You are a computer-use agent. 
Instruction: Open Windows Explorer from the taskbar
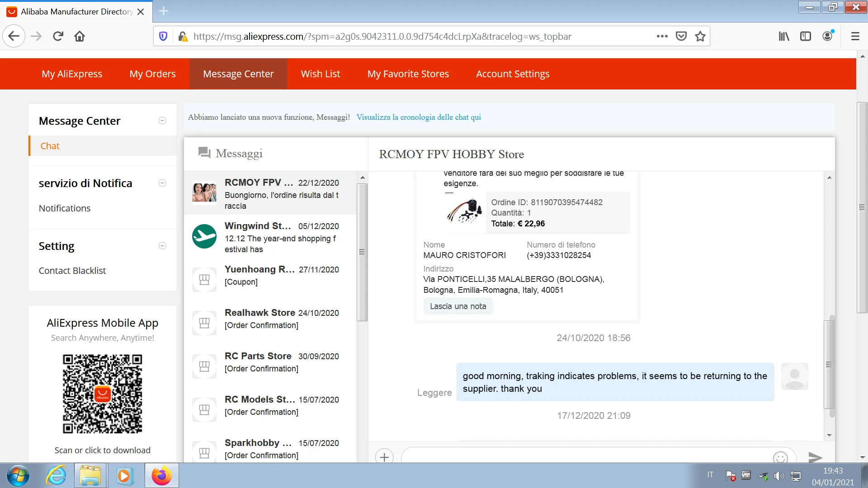pyautogui.click(x=90, y=475)
